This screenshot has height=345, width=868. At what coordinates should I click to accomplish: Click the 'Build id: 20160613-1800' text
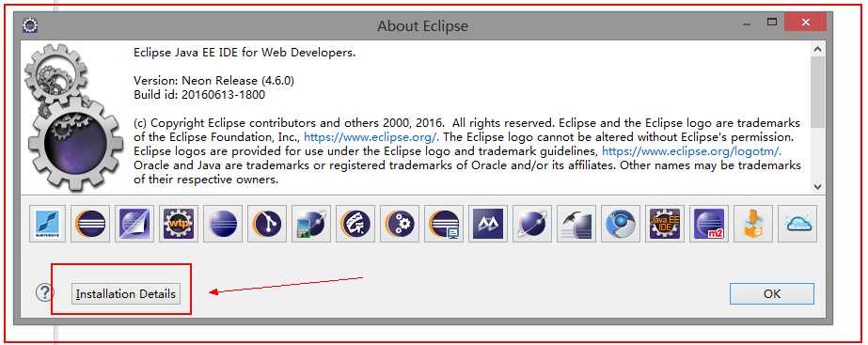199,95
